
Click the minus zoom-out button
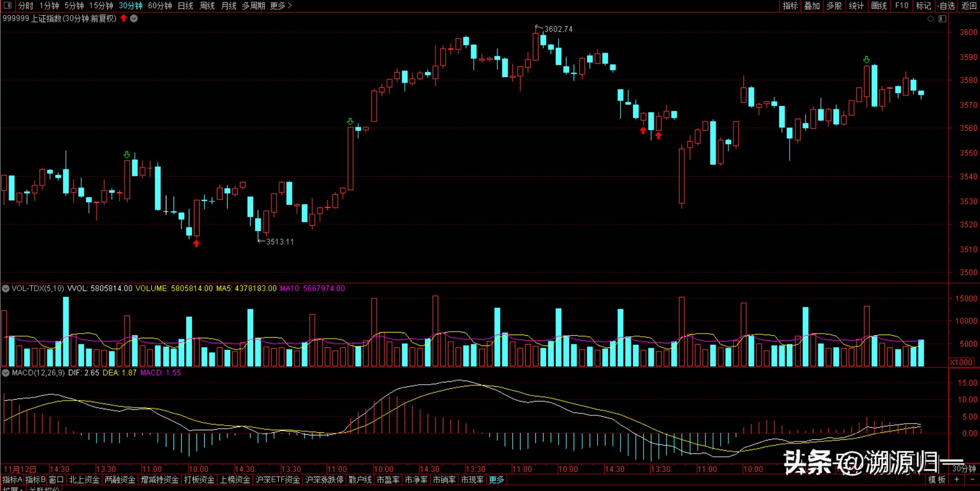coord(972,480)
